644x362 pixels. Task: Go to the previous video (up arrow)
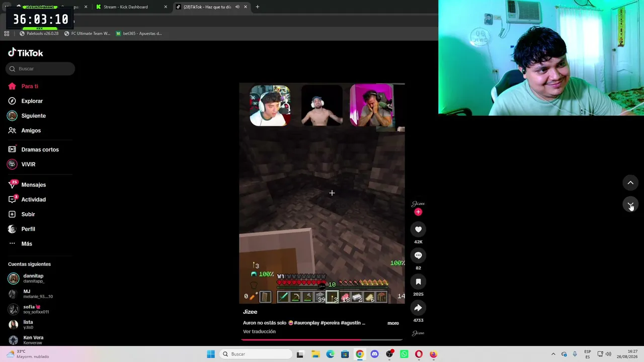point(630,183)
